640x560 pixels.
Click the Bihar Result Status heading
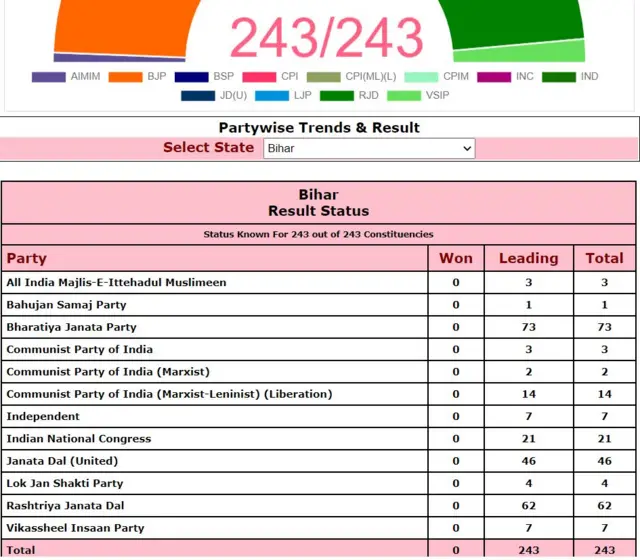pyautogui.click(x=319, y=203)
